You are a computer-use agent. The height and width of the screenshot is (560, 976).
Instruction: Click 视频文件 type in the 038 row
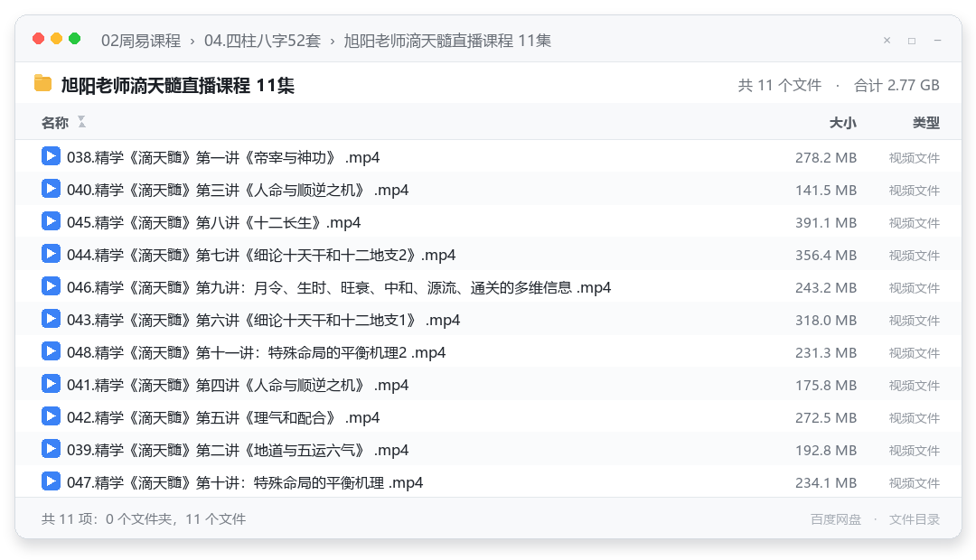915,158
